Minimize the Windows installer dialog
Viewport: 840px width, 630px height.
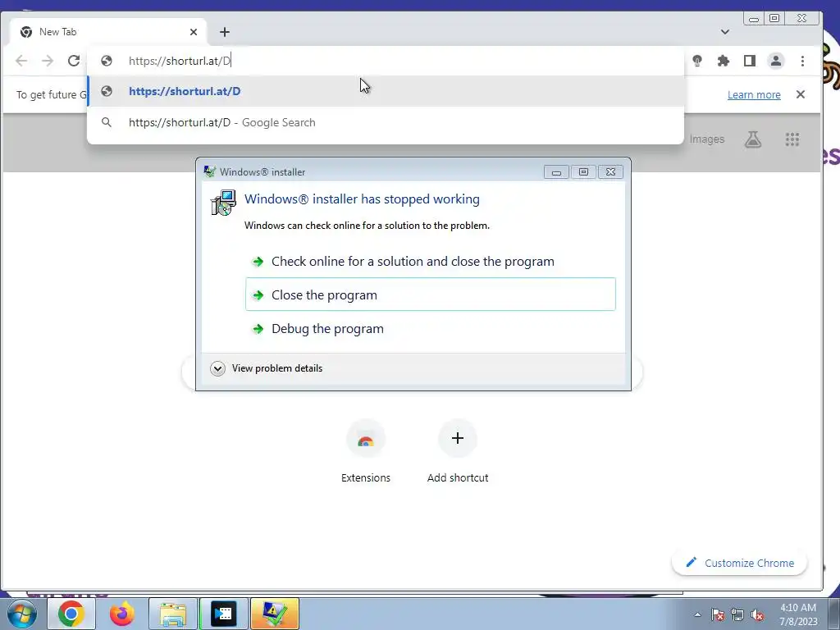557,172
